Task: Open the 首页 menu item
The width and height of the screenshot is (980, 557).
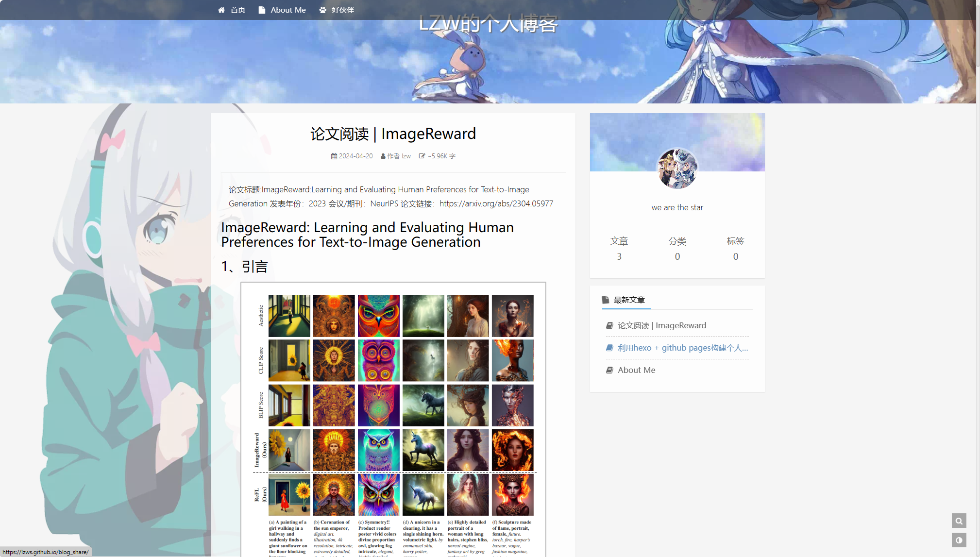Action: 237,10
